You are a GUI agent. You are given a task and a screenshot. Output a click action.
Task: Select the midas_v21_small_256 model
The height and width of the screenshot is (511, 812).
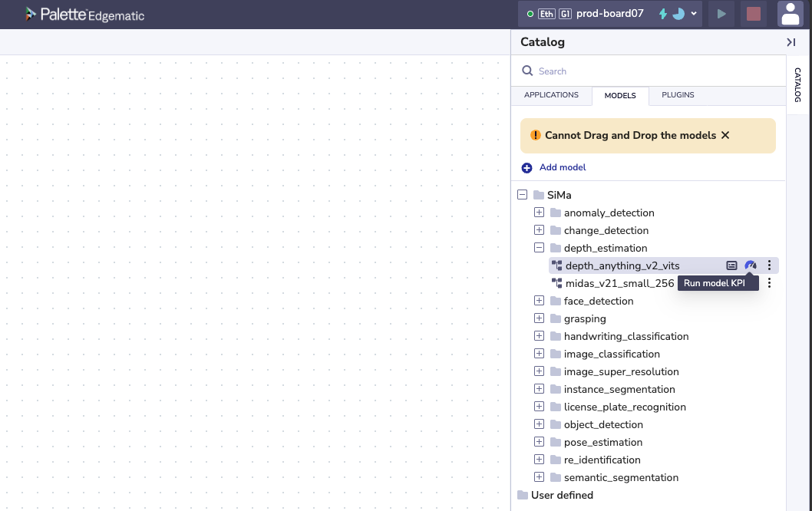click(x=619, y=283)
